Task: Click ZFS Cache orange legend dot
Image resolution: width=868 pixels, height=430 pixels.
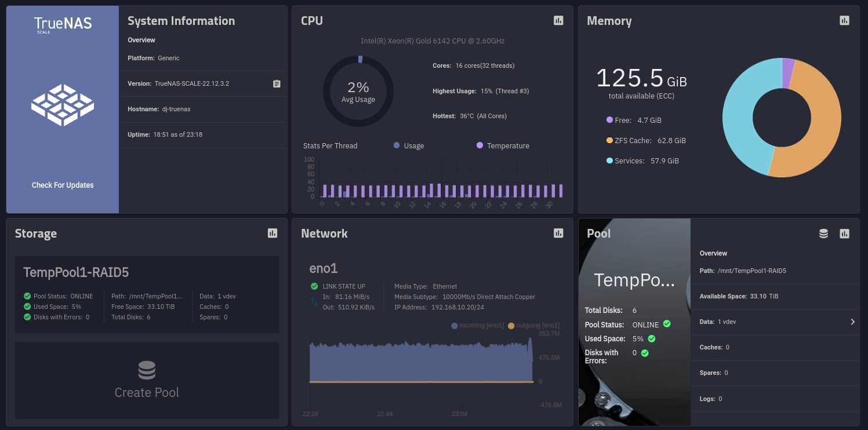Action: point(609,140)
